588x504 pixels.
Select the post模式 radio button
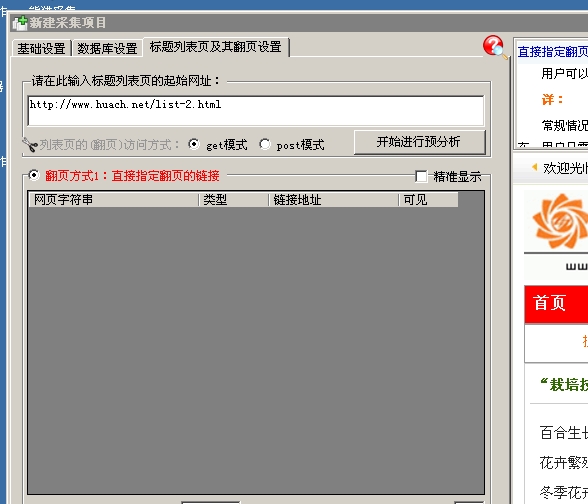click(264, 144)
